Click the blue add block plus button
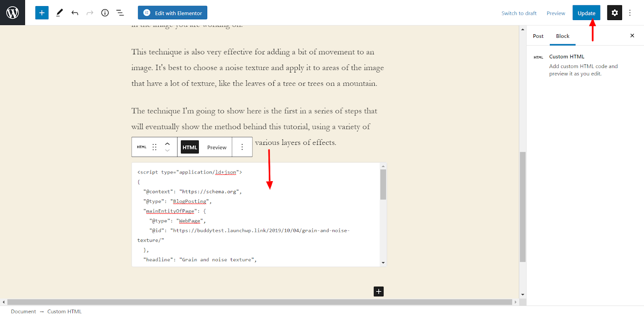 point(42,13)
